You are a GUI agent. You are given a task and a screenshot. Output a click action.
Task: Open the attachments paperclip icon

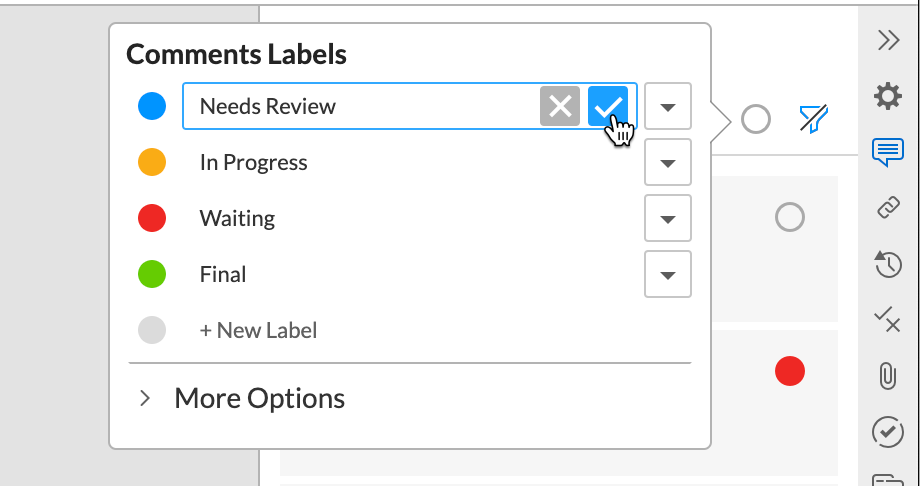point(888,376)
